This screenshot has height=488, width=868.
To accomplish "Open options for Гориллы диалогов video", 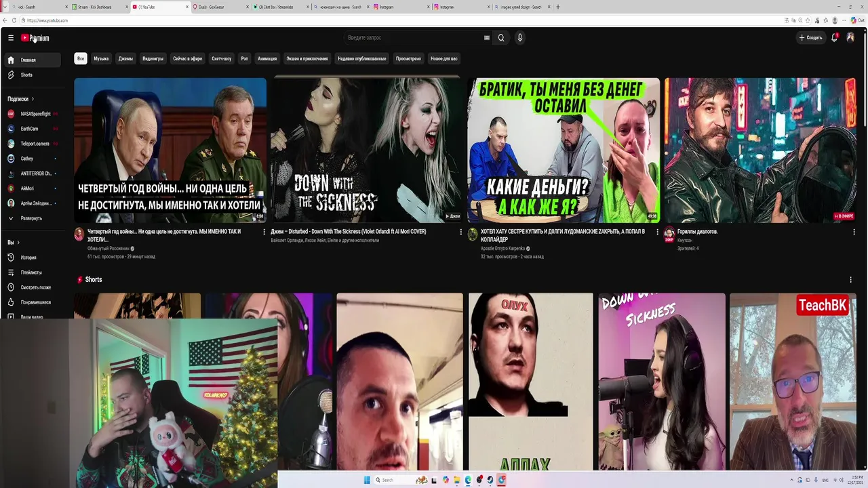I will pos(854,232).
